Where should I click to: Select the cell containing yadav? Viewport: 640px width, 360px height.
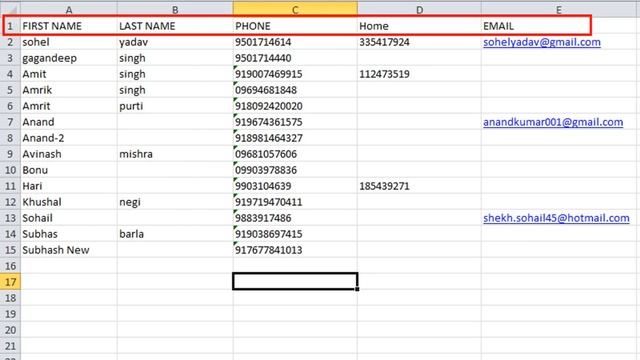point(175,42)
